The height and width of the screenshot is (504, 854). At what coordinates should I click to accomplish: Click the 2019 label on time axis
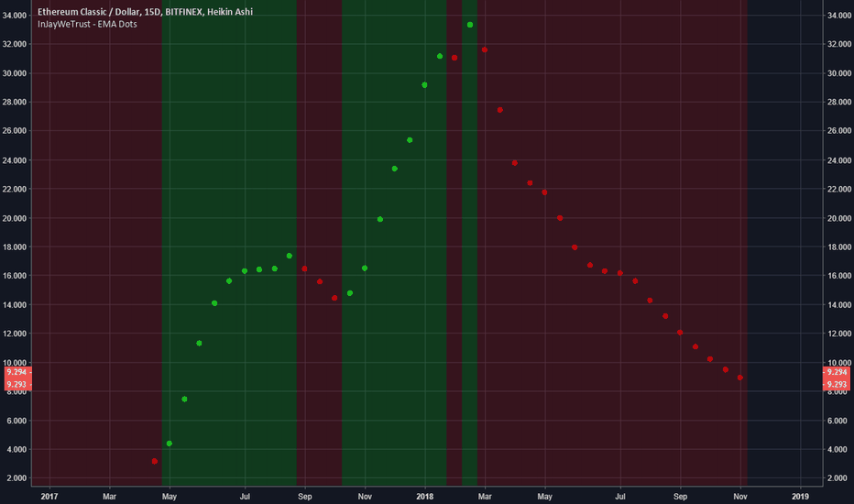pyautogui.click(x=800, y=497)
